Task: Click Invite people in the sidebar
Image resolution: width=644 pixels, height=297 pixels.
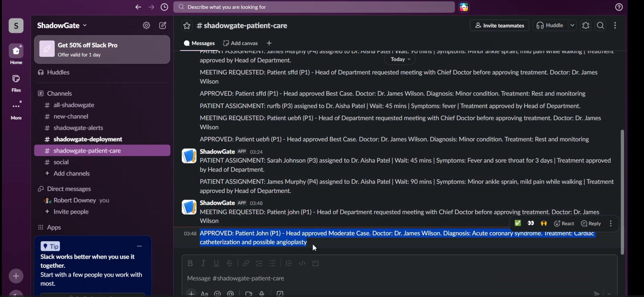Action: tap(102, 212)
